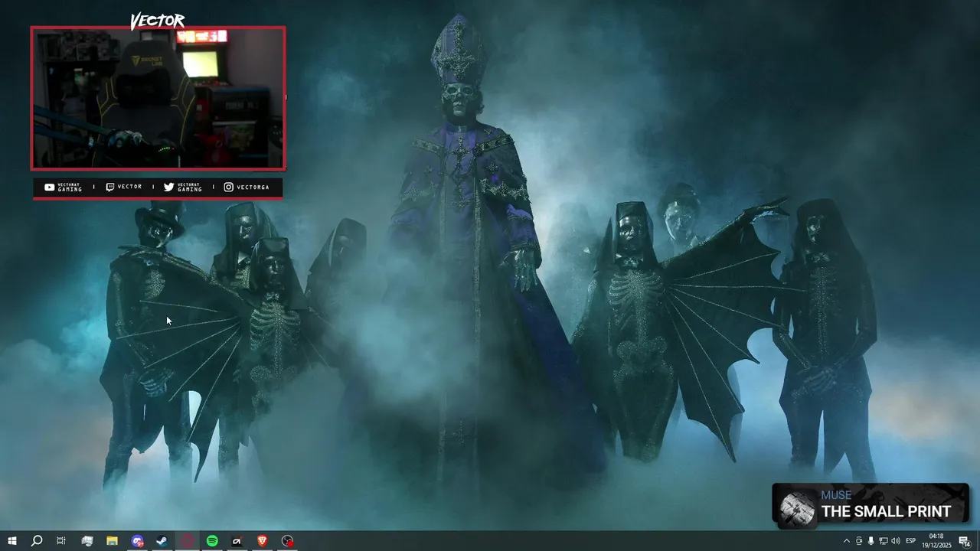Click the YouTube icon in overlay

click(50, 187)
